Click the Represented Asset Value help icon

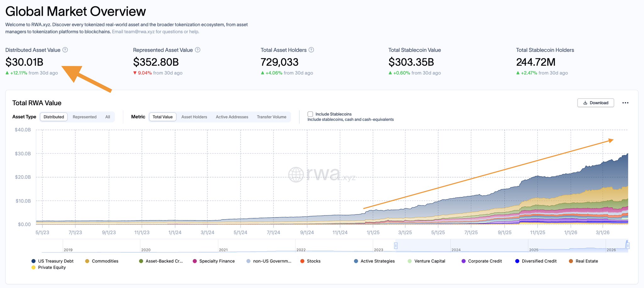[197, 50]
